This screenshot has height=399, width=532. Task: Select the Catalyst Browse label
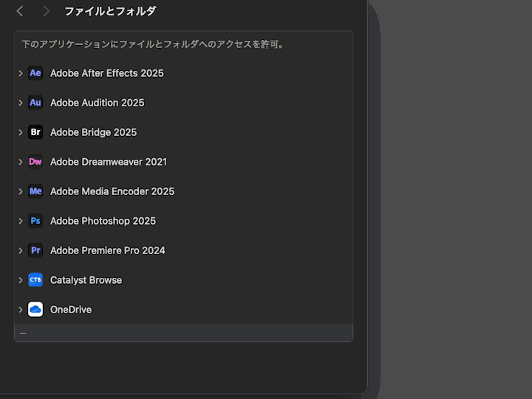[86, 280]
